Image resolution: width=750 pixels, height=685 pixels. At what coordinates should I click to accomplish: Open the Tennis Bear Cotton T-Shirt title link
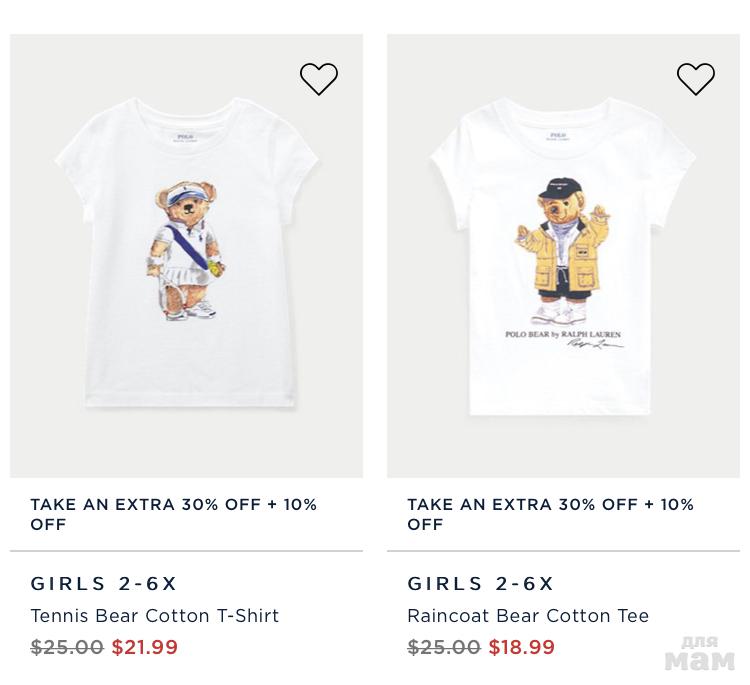click(x=155, y=616)
